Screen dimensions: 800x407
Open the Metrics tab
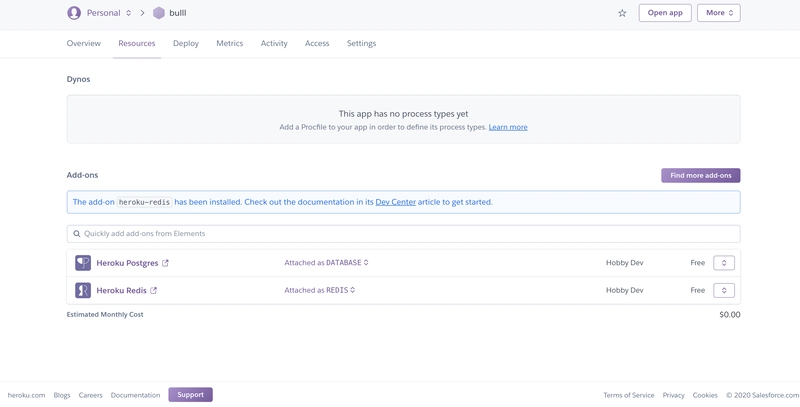230,43
